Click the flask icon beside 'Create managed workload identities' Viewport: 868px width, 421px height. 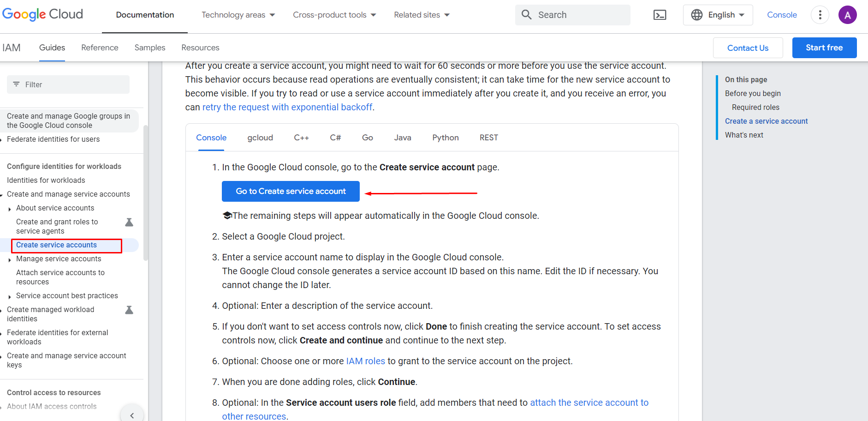tap(129, 310)
